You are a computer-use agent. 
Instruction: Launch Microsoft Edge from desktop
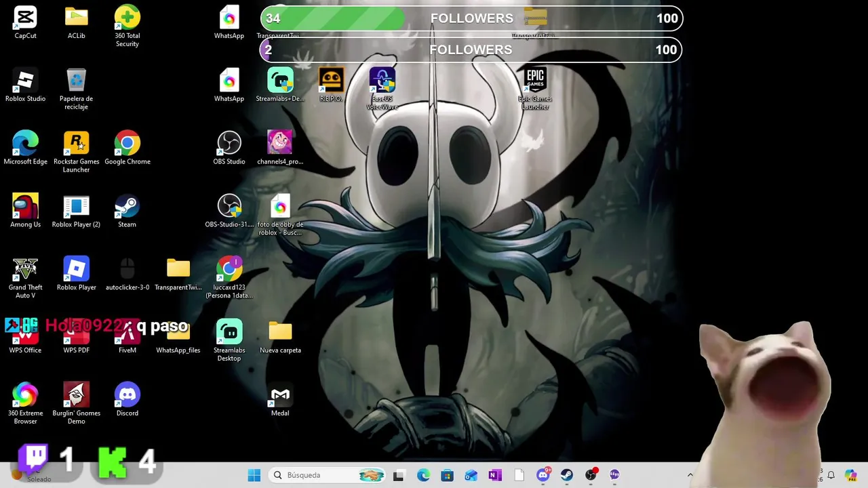25,148
